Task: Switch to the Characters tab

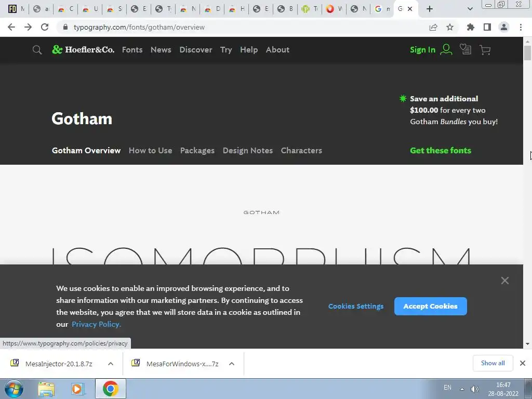Action: pyautogui.click(x=301, y=150)
